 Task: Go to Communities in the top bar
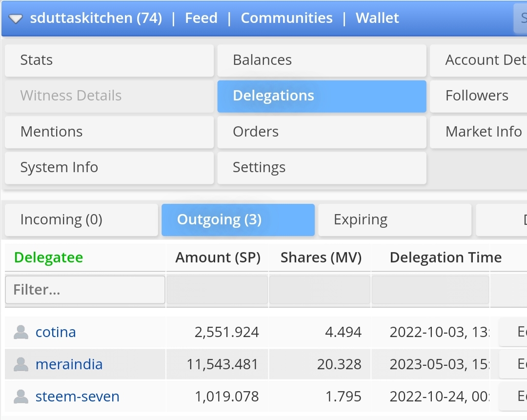click(286, 19)
